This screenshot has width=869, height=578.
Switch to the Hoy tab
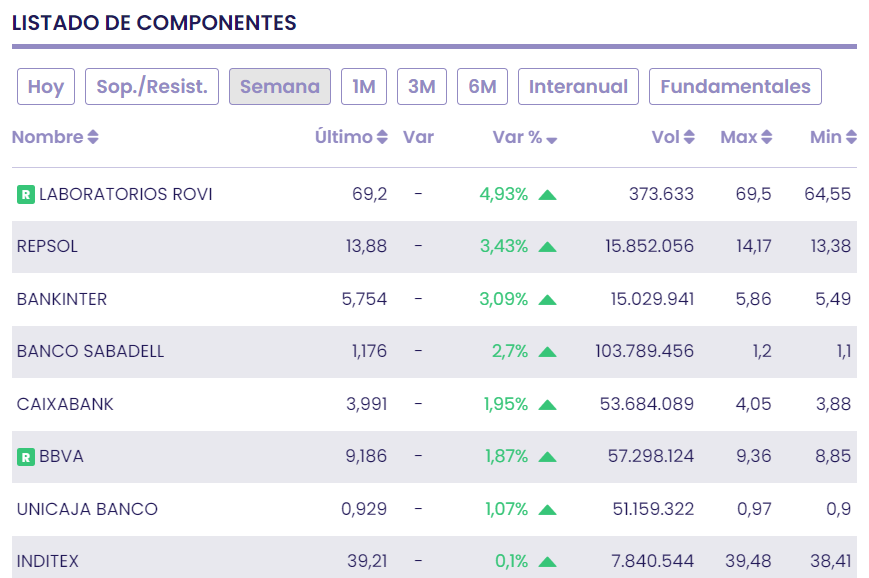pos(46,87)
